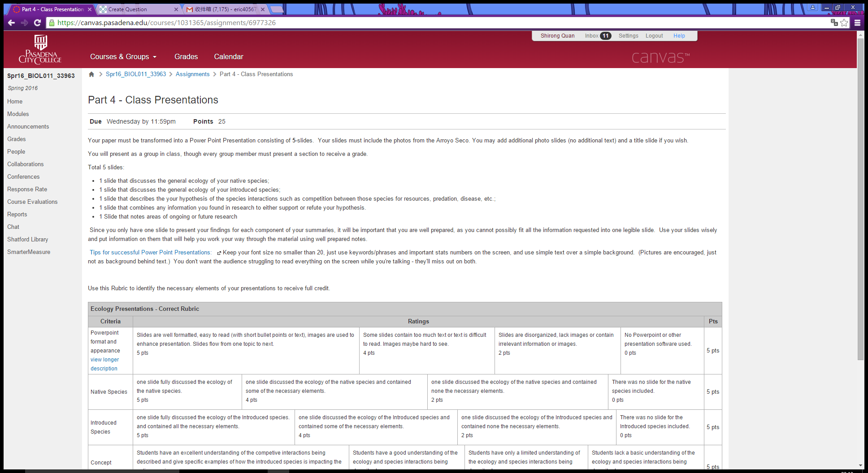The height and width of the screenshot is (473, 868).
Task: Open Response Rate in the sidebar
Action: click(27, 189)
